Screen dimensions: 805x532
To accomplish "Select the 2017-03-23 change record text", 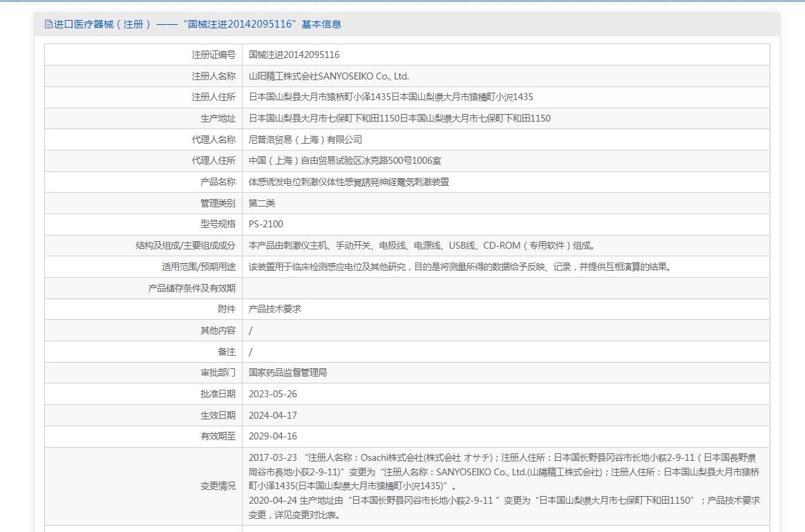I will [504, 471].
